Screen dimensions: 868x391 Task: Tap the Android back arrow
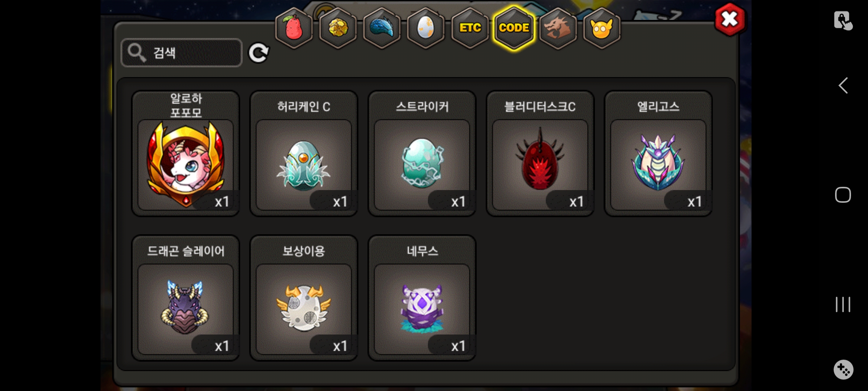click(x=843, y=86)
